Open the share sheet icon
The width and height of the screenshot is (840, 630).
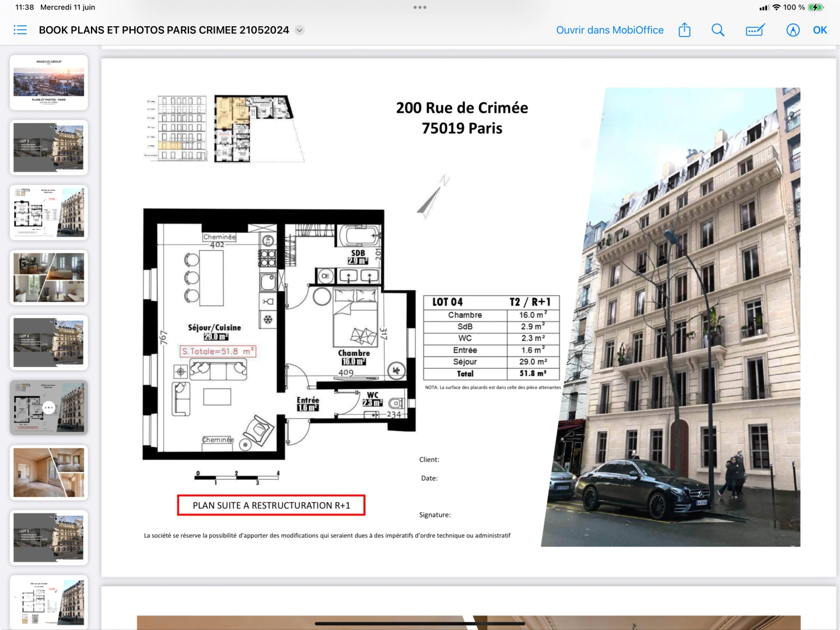click(685, 30)
